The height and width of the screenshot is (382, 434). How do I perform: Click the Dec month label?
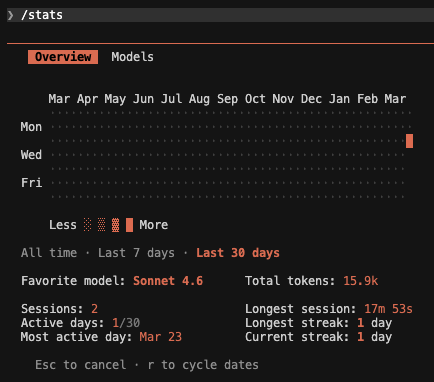[x=311, y=99]
